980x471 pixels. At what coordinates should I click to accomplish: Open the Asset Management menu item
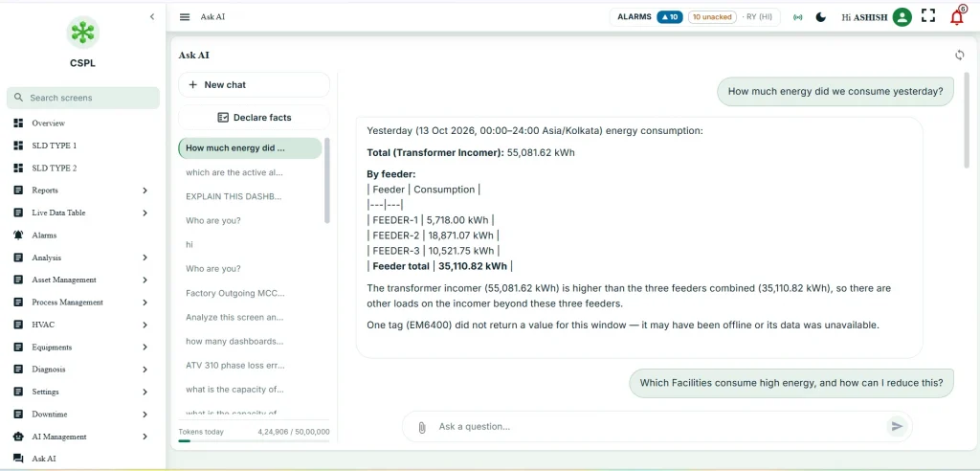[82, 280]
